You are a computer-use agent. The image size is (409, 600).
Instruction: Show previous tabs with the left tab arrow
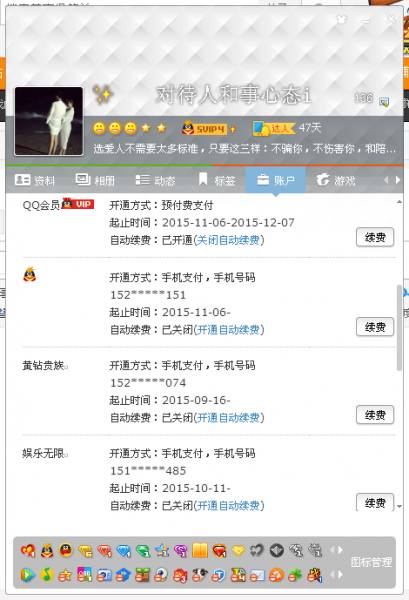[x=386, y=180]
